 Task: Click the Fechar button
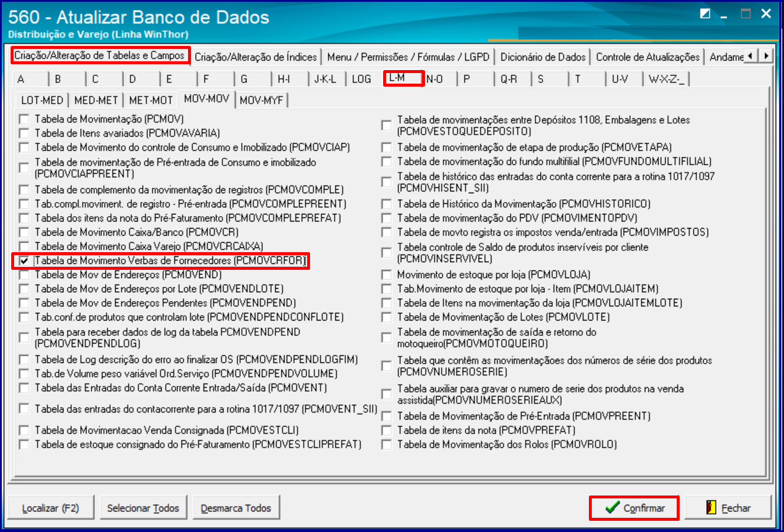point(728,508)
